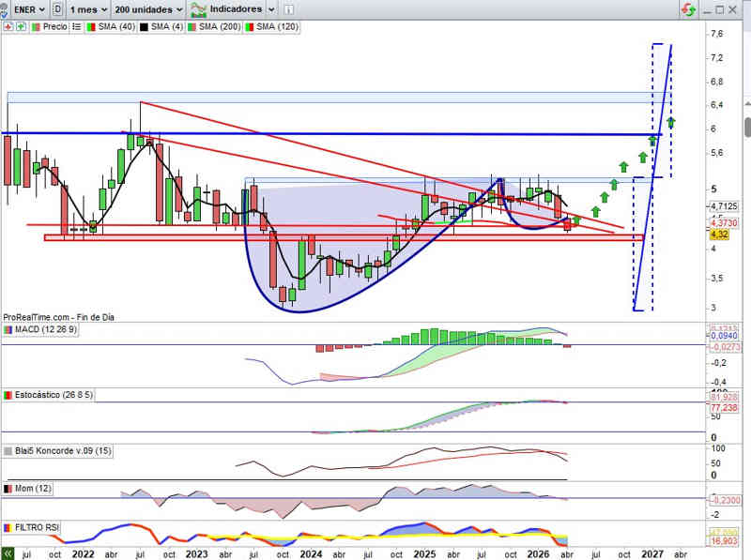Click the red remove-indicator icon beside Precio
Screen dimensions: 751x560
pos(8,27)
